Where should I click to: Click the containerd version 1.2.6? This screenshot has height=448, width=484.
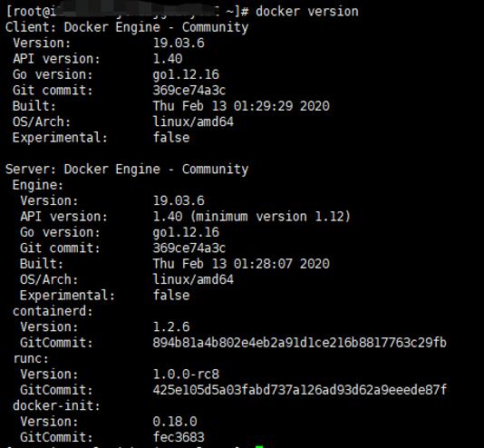[x=171, y=326]
